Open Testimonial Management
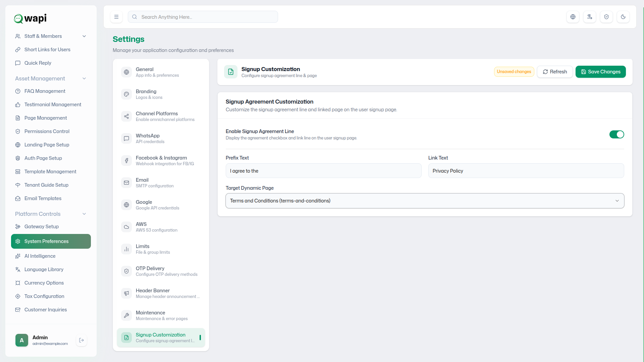The image size is (644, 362). (x=51, y=105)
